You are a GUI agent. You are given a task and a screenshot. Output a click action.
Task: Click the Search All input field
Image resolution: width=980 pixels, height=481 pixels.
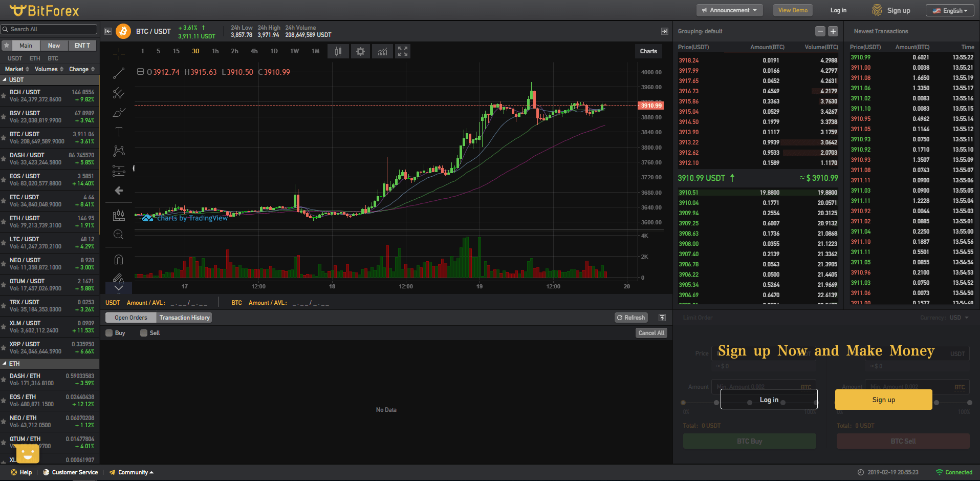[x=49, y=29]
